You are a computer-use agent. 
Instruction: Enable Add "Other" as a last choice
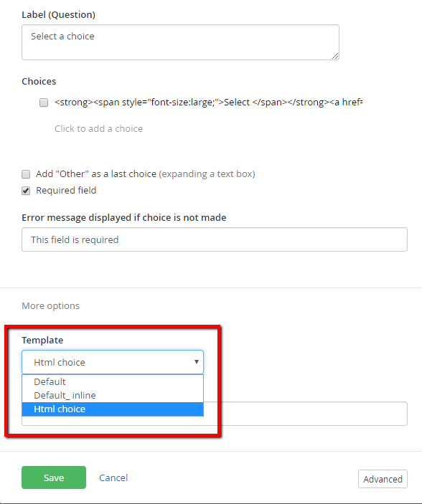pos(26,174)
